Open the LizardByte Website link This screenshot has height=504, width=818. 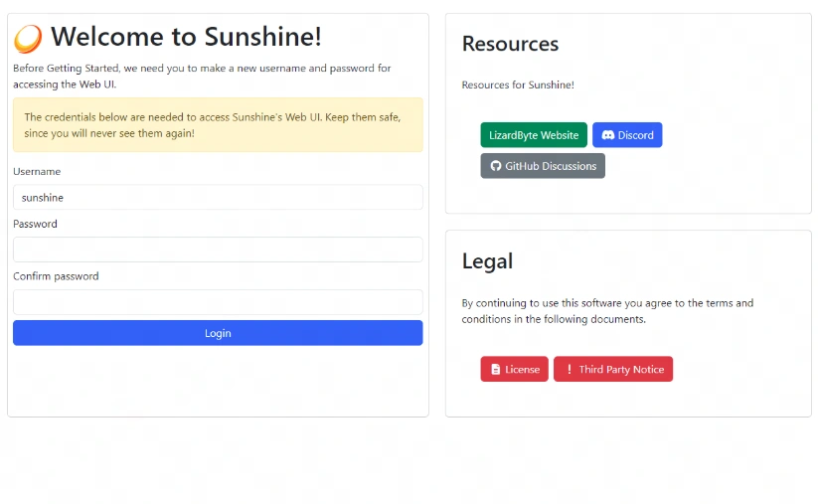click(x=534, y=135)
